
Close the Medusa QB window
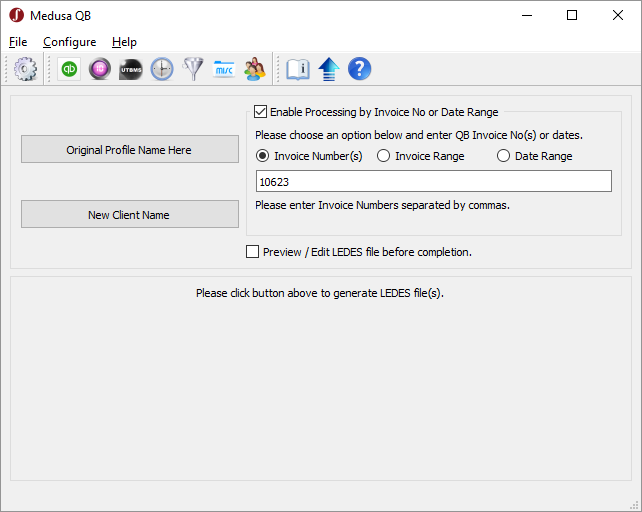point(617,16)
